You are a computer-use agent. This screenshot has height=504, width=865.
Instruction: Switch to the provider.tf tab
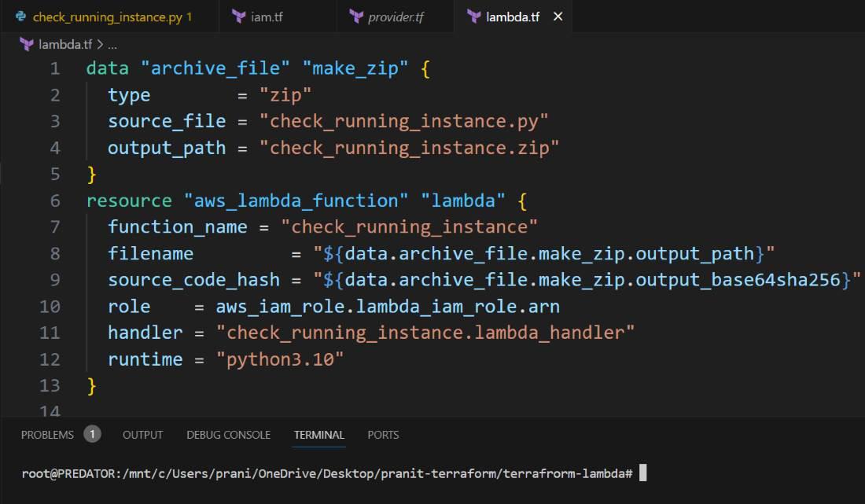point(395,17)
